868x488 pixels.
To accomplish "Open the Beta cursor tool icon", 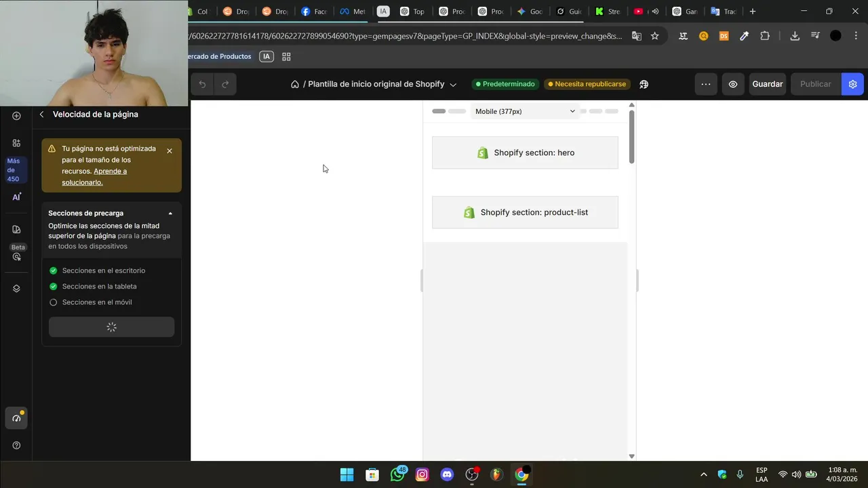I will tap(16, 257).
